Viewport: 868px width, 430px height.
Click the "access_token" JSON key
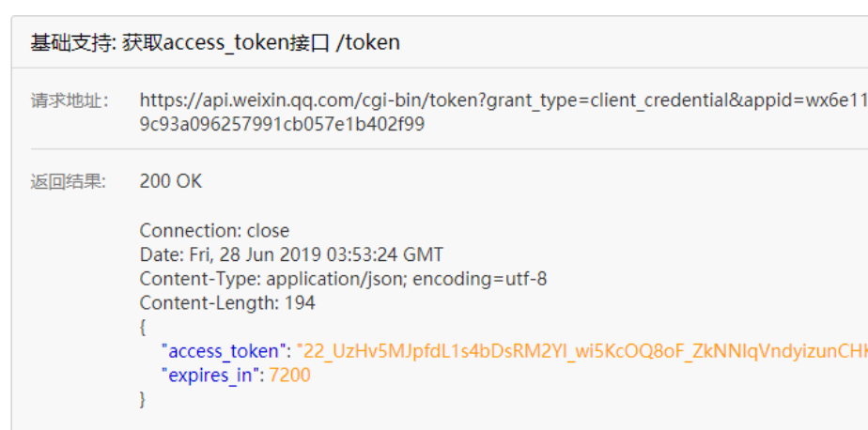(x=225, y=352)
